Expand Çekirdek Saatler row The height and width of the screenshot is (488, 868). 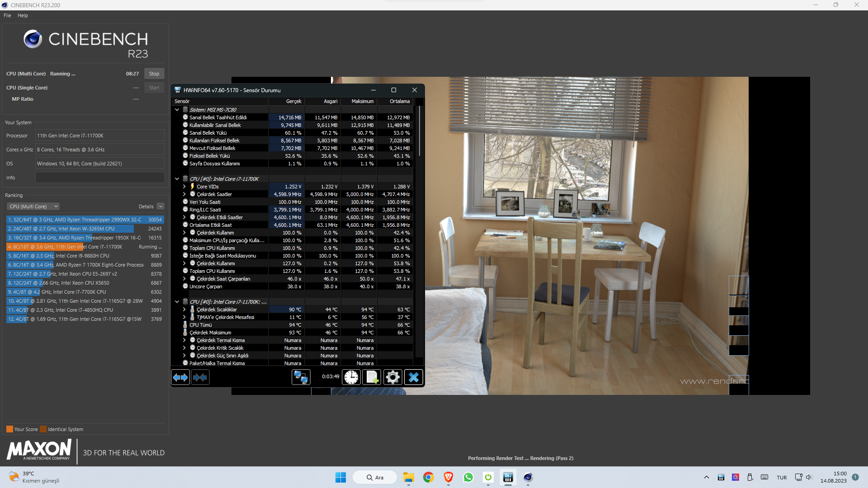click(x=184, y=194)
